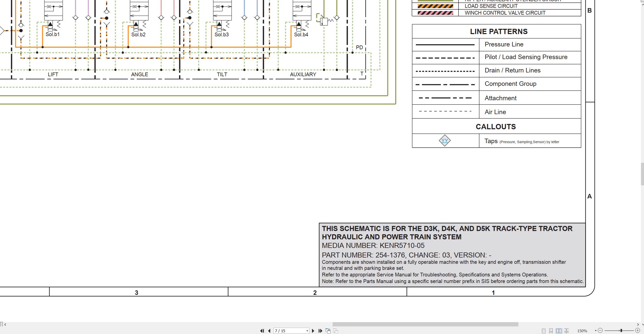This screenshot has height=334, width=644.
Task: Click the Air Line legend entry
Action: (x=495, y=112)
